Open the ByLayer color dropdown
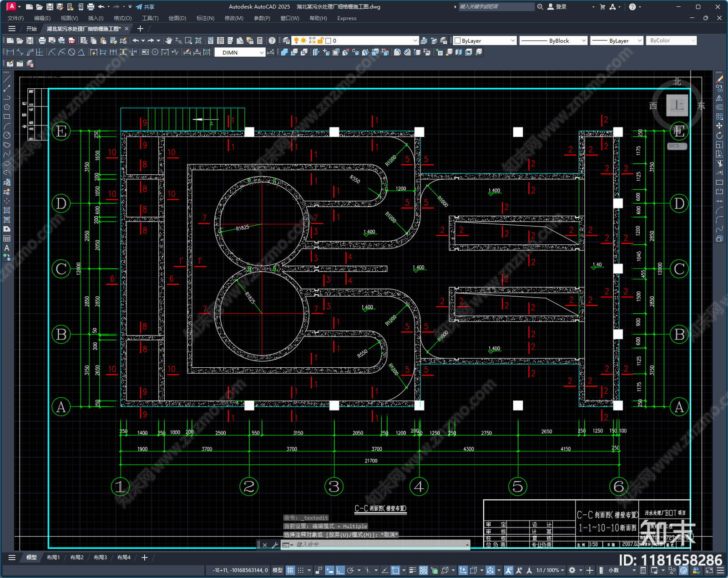The image size is (728, 578). [x=485, y=41]
